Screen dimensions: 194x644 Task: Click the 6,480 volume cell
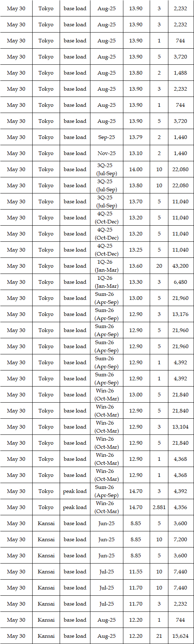click(180, 282)
